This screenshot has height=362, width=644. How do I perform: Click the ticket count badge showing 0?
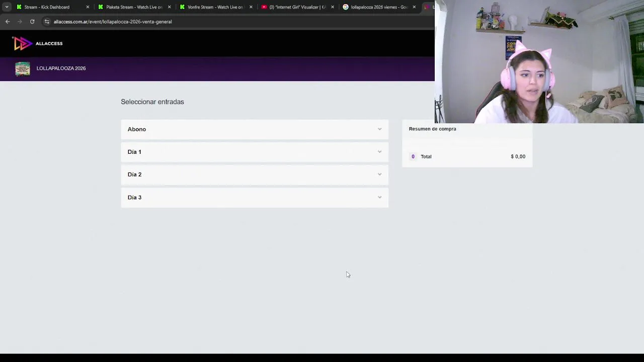point(413,156)
